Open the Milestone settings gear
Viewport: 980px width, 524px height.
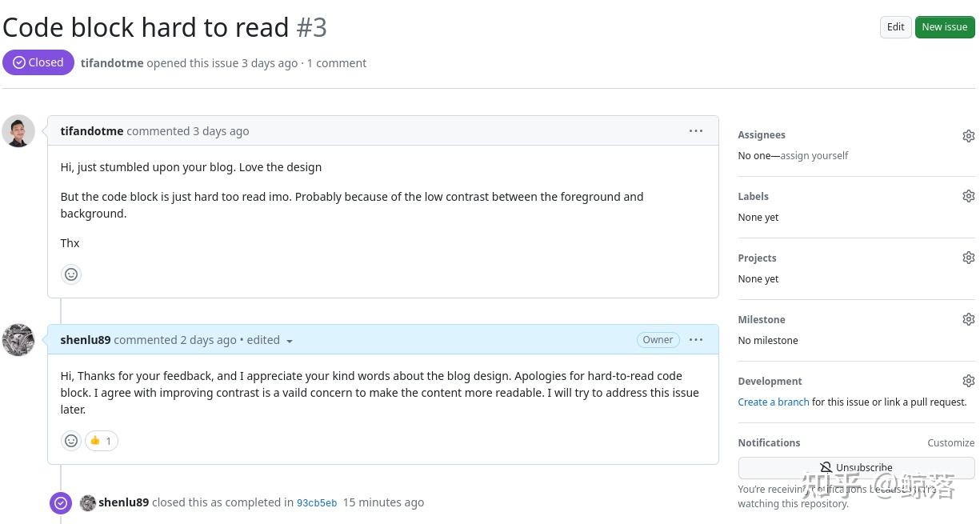click(969, 319)
